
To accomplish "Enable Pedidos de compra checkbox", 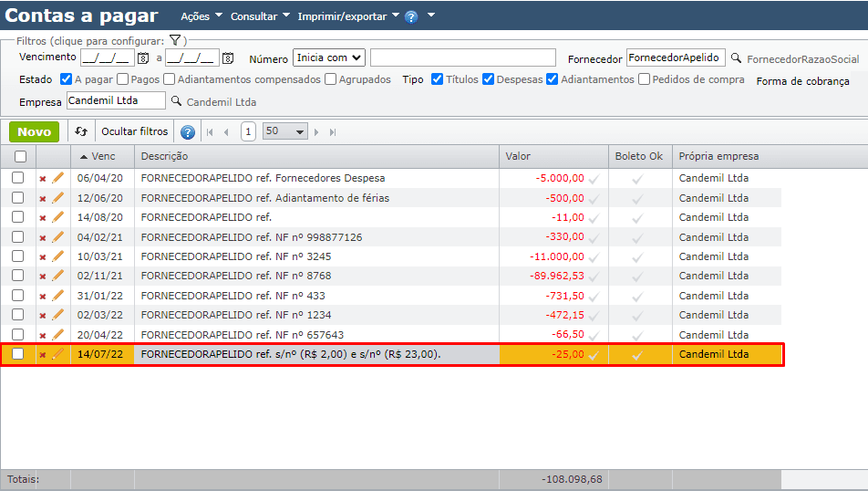I will coord(644,79).
